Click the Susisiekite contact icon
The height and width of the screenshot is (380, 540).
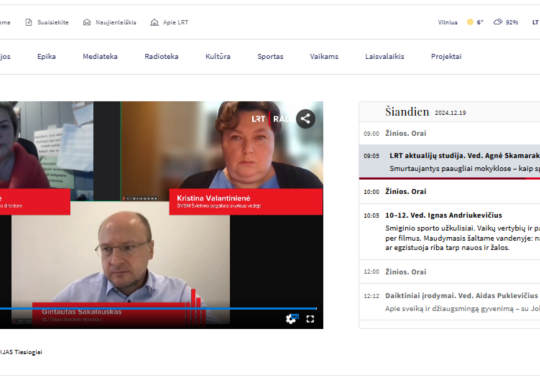tap(29, 22)
